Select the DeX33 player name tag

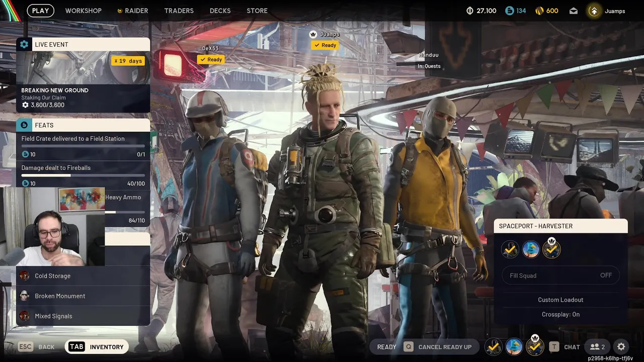coord(210,48)
